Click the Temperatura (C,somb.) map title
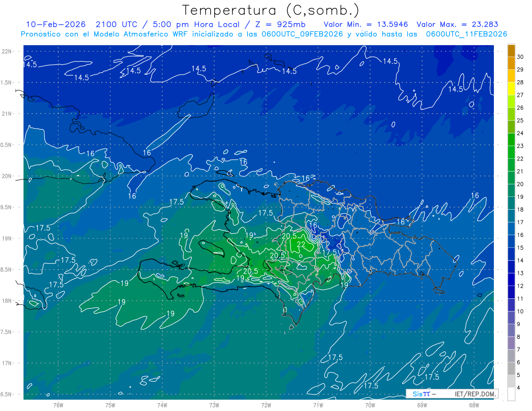The width and height of the screenshot is (532, 411). coord(270,10)
